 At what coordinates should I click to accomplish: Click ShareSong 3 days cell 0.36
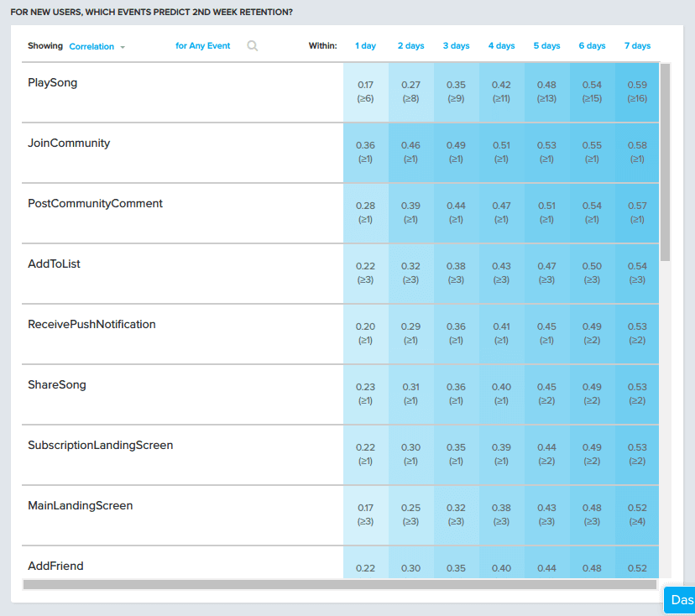456,394
